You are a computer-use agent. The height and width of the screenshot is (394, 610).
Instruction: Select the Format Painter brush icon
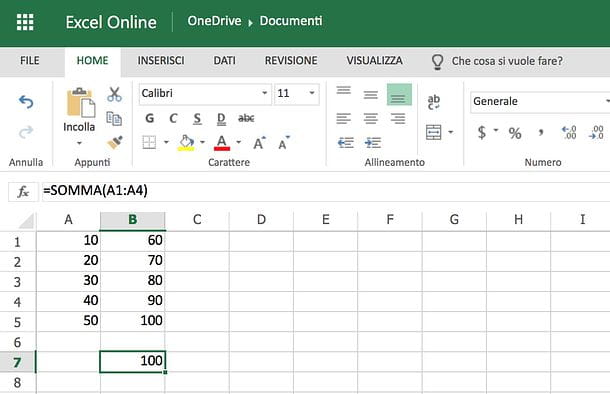tap(115, 143)
